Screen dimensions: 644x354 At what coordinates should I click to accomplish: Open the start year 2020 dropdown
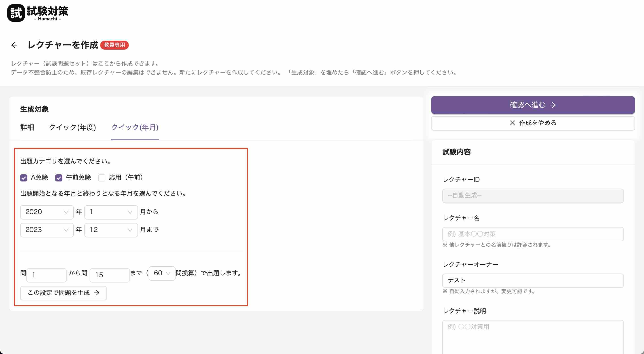(x=47, y=212)
